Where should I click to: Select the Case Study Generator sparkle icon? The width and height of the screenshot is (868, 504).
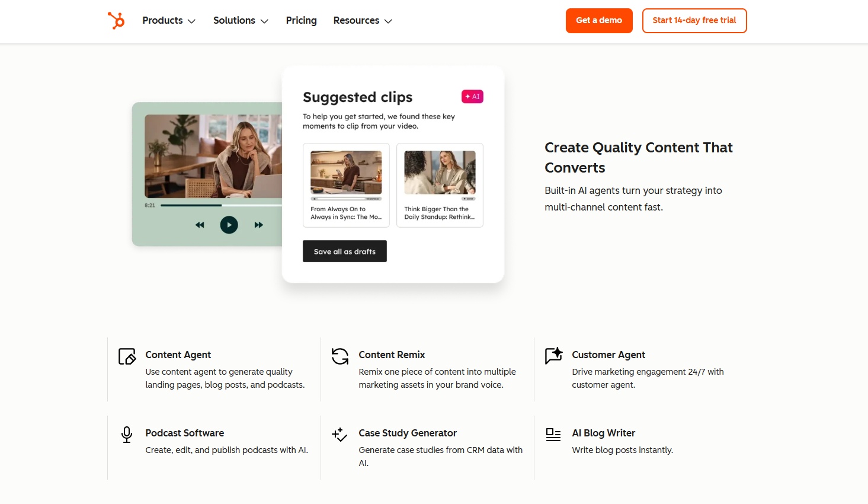(x=339, y=435)
